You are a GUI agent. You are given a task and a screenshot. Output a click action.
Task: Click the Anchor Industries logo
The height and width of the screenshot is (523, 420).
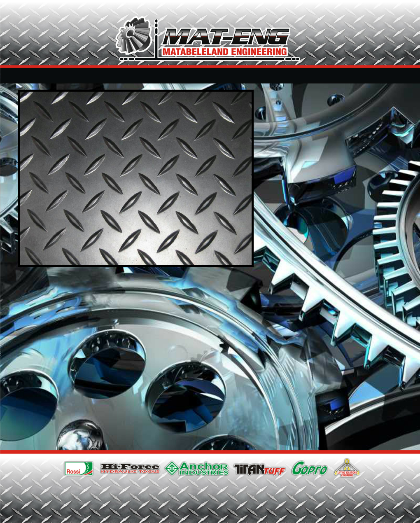click(x=197, y=469)
